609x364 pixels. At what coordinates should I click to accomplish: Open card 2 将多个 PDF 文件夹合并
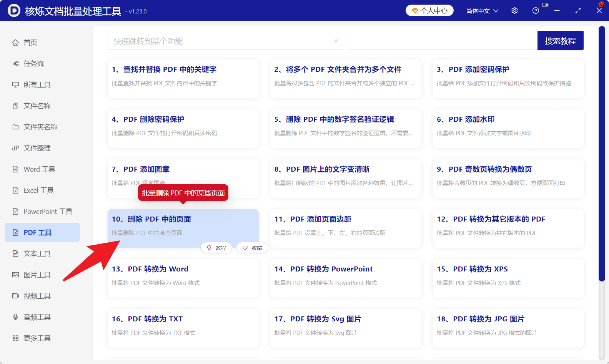pos(346,79)
